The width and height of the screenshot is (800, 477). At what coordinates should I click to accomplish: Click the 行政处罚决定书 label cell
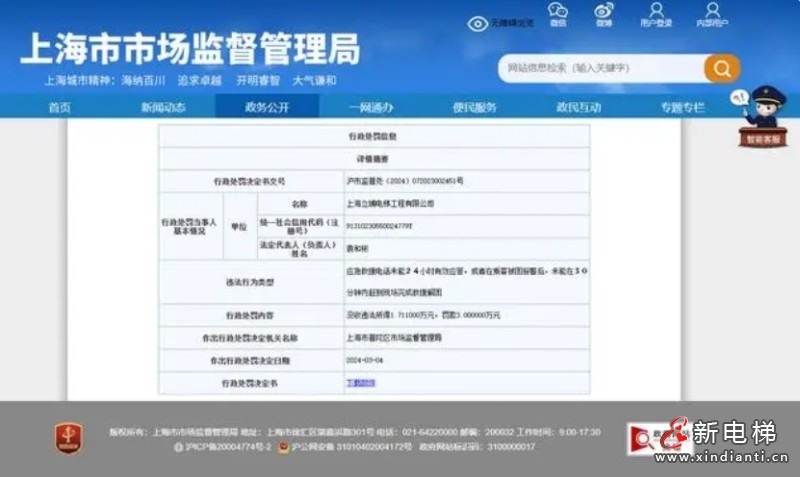(x=249, y=383)
